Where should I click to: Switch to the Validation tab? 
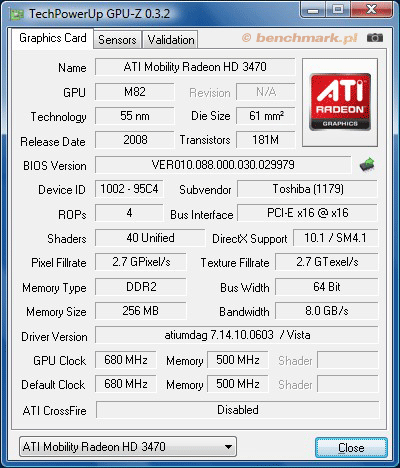[171, 40]
